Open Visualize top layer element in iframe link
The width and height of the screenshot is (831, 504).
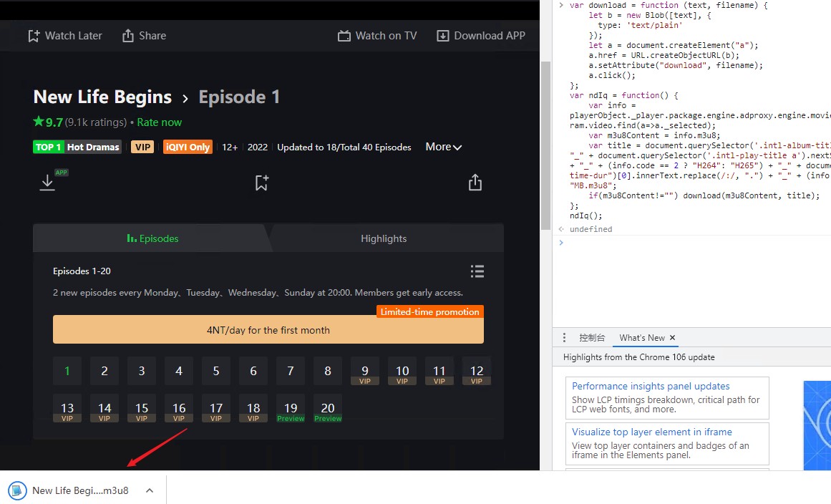(651, 432)
